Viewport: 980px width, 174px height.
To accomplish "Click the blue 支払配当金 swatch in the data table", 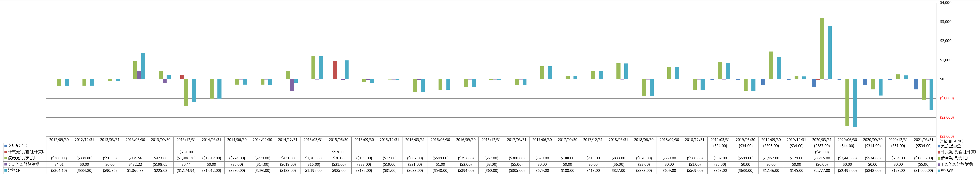I will click(6, 146).
